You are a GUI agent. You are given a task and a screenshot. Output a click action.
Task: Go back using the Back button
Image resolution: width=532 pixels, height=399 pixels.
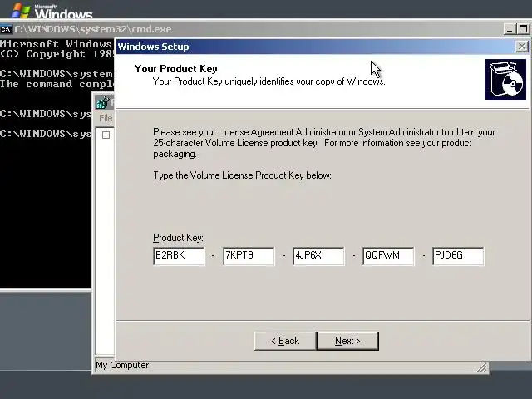[285, 341]
